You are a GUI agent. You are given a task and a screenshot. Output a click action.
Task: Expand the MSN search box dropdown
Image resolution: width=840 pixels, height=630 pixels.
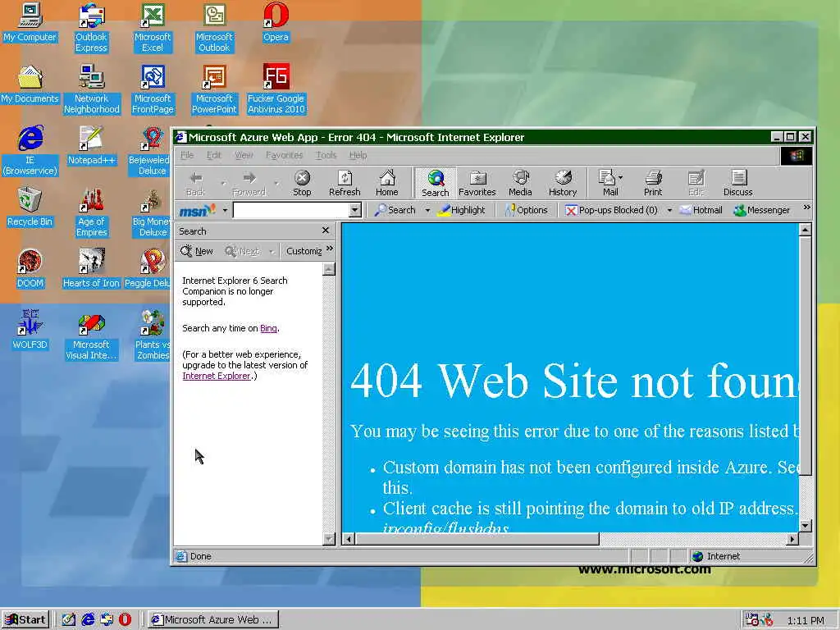(354, 210)
